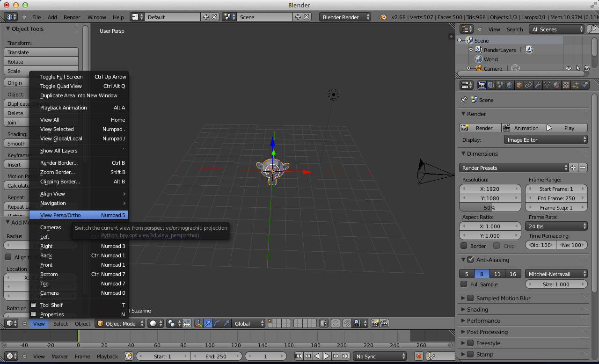Enable Sampled Motion Blur checkbox
Screen dimensions: 599x364
click(470, 298)
